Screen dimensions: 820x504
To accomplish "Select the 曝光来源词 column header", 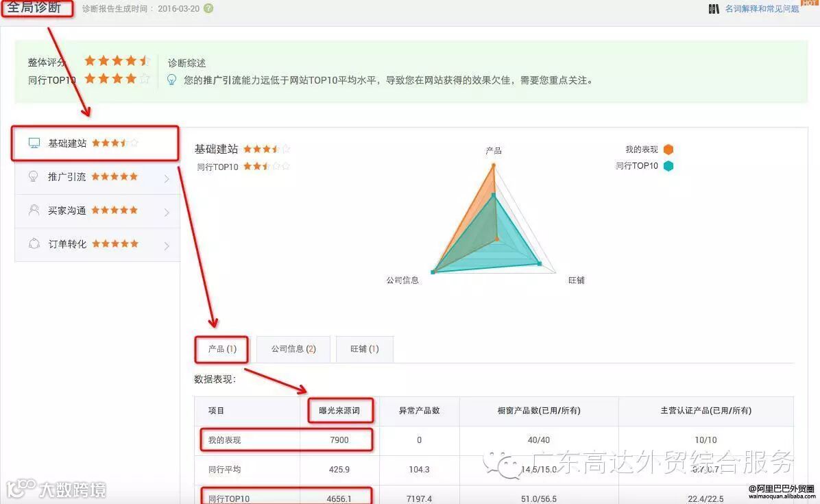I will point(338,410).
